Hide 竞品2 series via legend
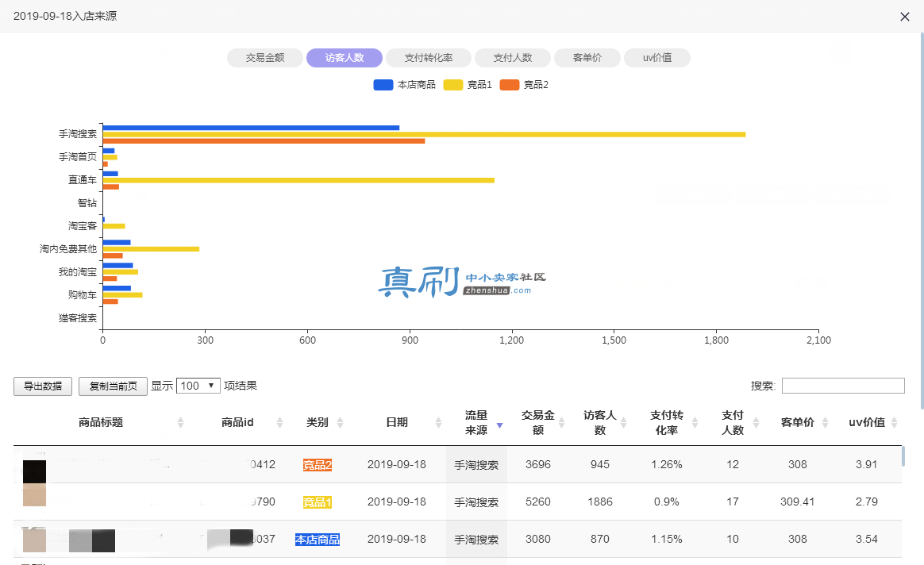Screen dimensions: 924x565 coord(524,85)
